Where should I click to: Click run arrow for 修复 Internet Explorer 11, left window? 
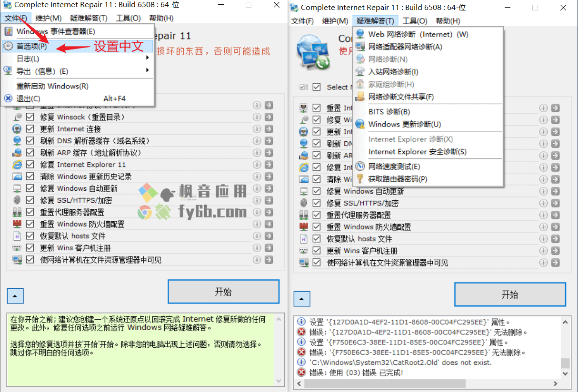(x=269, y=165)
